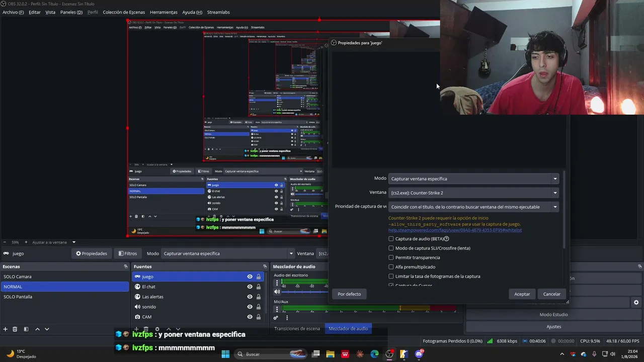Click the Propiedades button
This screenshot has height=362, width=644.
coord(92,253)
